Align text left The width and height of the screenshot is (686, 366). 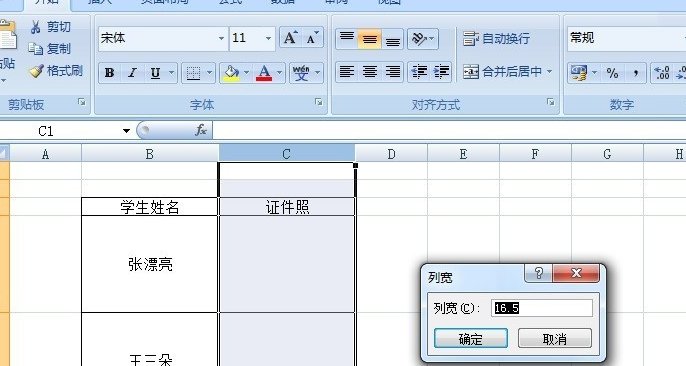point(347,72)
